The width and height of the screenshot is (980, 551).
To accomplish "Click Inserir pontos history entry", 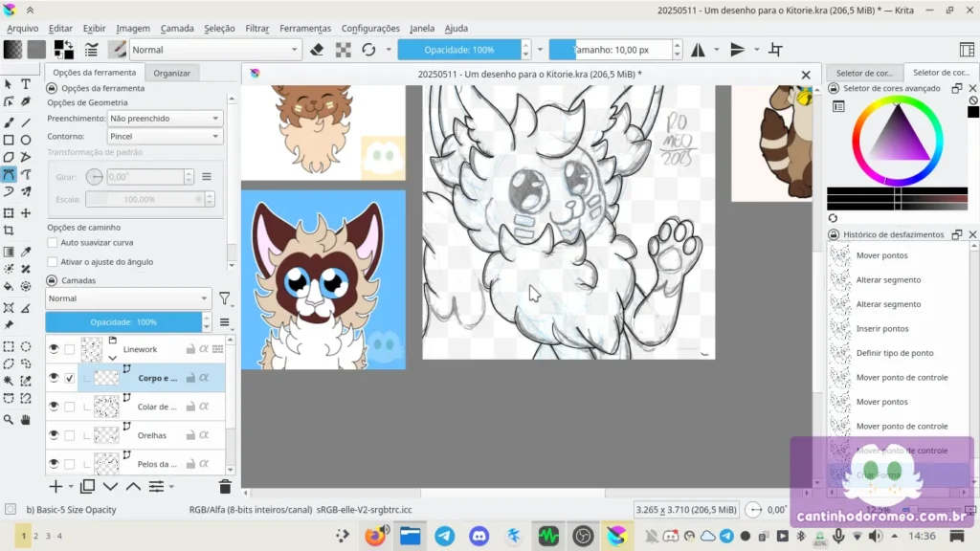I will (x=881, y=329).
